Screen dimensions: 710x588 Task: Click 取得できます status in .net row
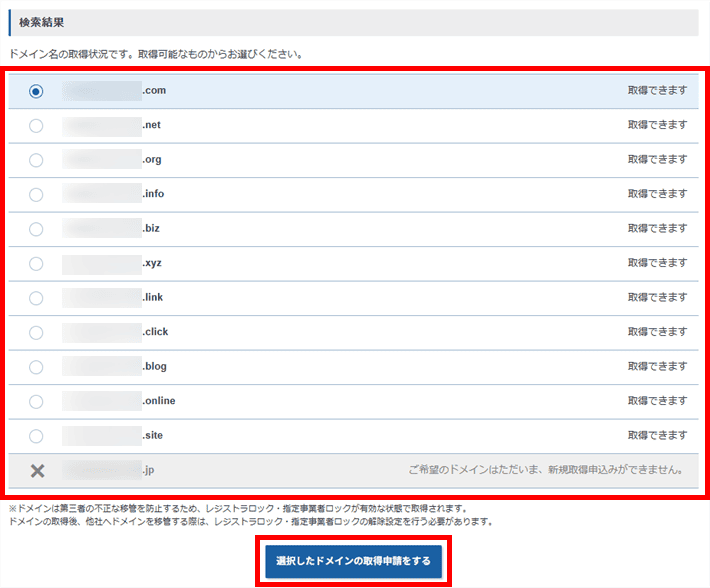pos(657,125)
